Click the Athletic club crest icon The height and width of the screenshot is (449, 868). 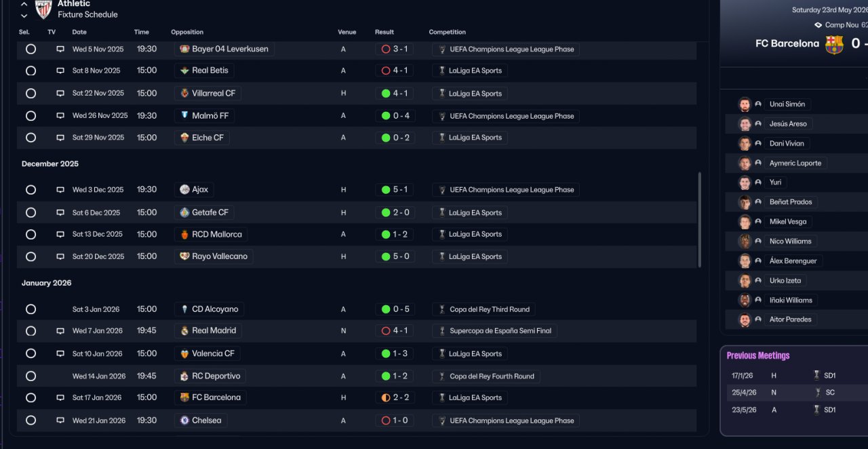pyautogui.click(x=43, y=9)
